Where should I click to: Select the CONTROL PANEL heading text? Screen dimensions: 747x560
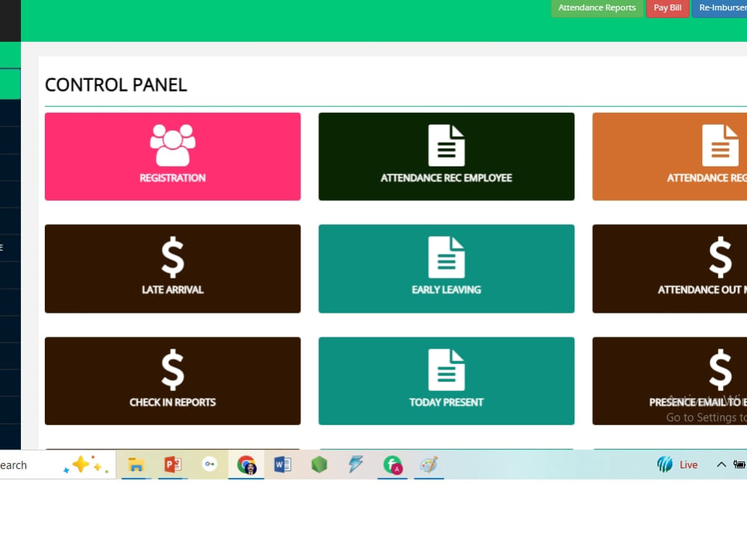[116, 85]
